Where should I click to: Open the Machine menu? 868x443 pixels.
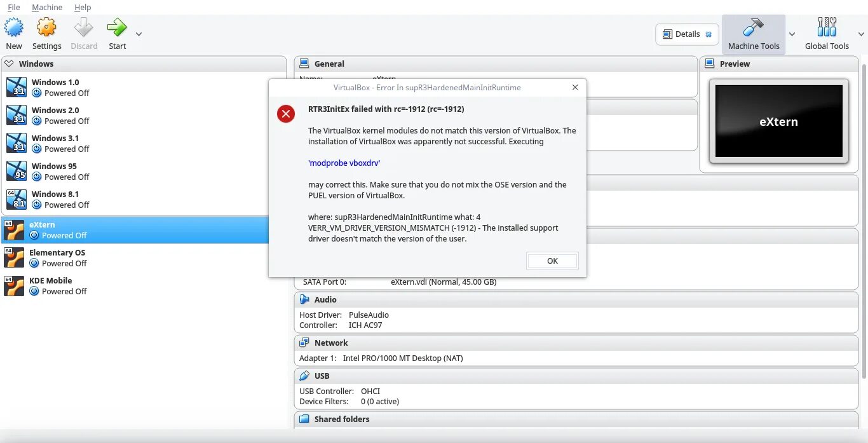(x=47, y=7)
